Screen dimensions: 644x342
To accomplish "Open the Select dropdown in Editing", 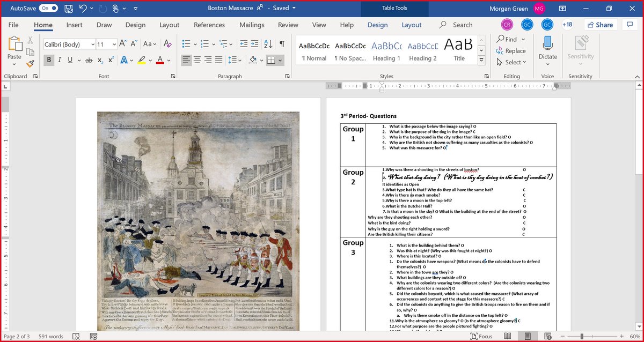I will point(513,62).
